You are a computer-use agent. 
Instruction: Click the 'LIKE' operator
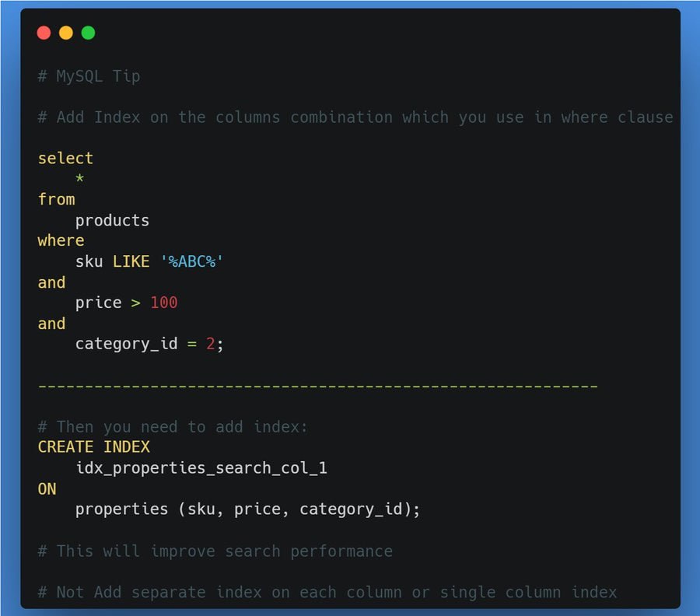pos(131,261)
